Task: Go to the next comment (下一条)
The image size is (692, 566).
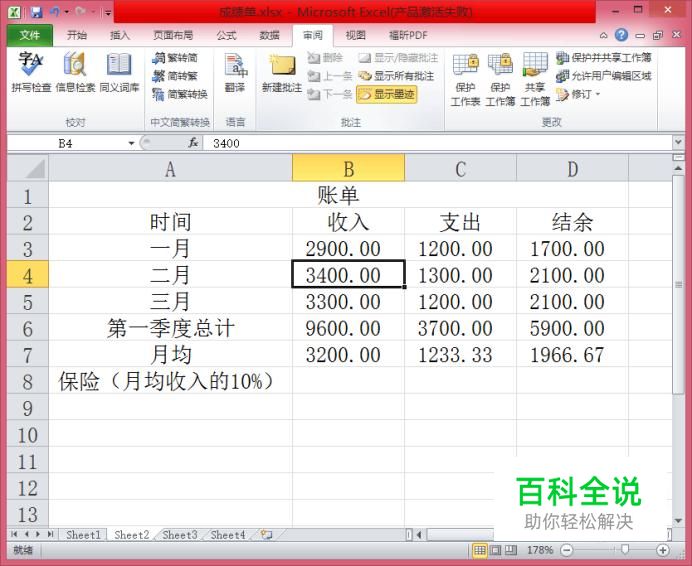Action: (330, 94)
